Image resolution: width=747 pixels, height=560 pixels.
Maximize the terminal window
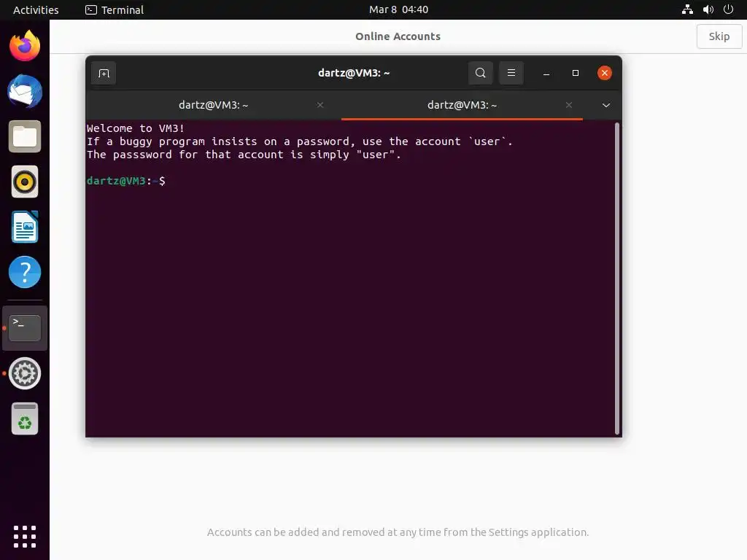pos(576,73)
